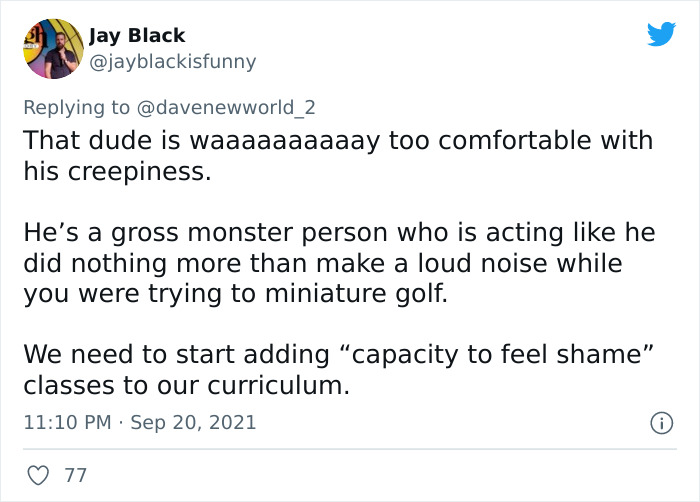Open the 11:10 PM timestamp link
Screen dimensions: 700x502
click(66, 423)
